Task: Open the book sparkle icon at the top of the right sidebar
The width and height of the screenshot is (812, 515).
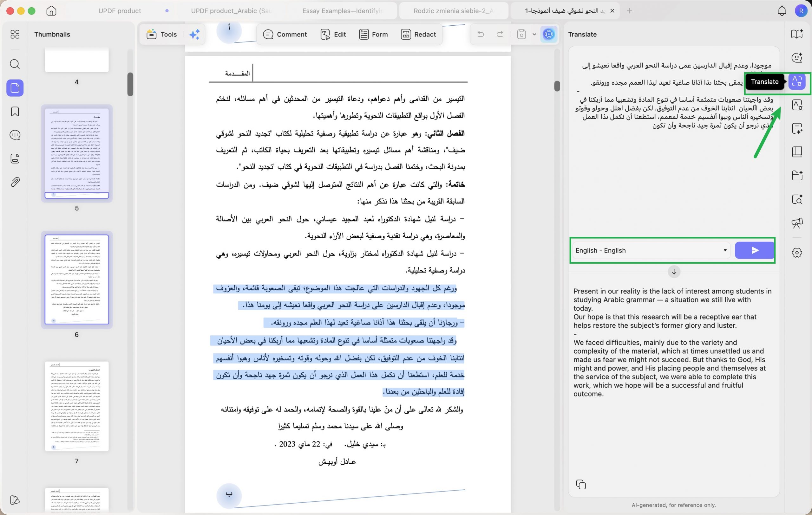Action: (797, 34)
